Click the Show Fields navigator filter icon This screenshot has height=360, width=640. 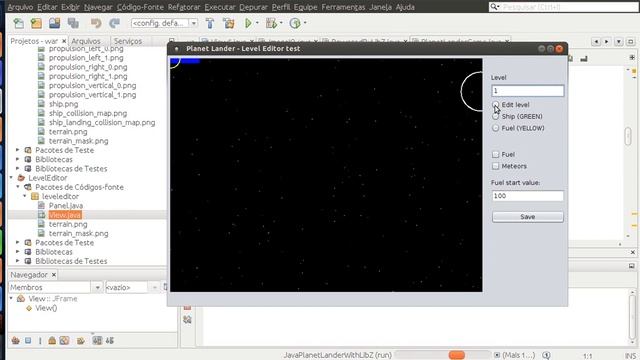tap(28, 340)
